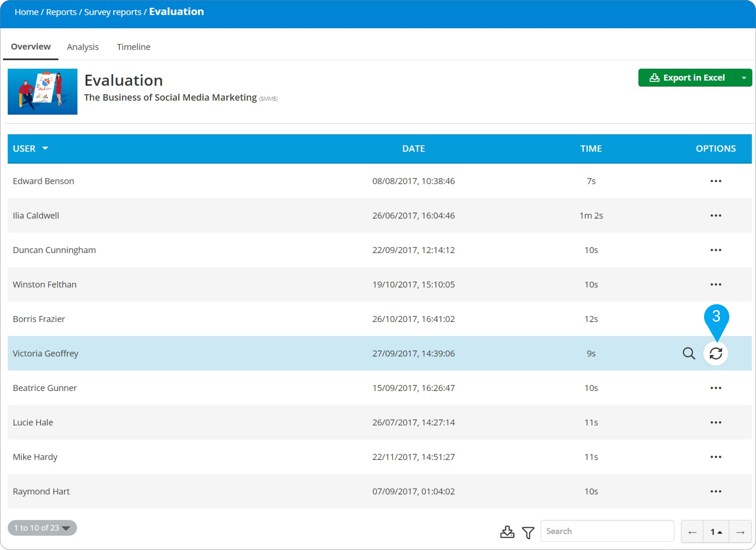Open options menu for Beatrice Gunner
This screenshot has width=756, height=550.
(716, 388)
